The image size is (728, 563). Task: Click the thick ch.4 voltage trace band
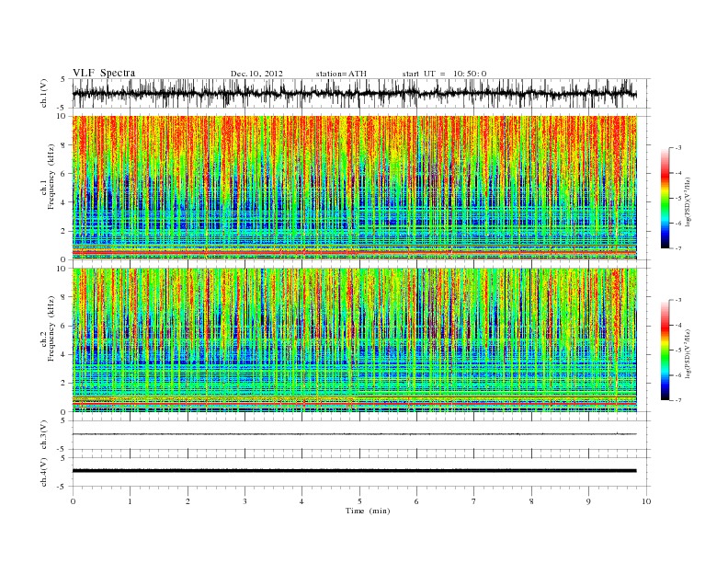[354, 471]
